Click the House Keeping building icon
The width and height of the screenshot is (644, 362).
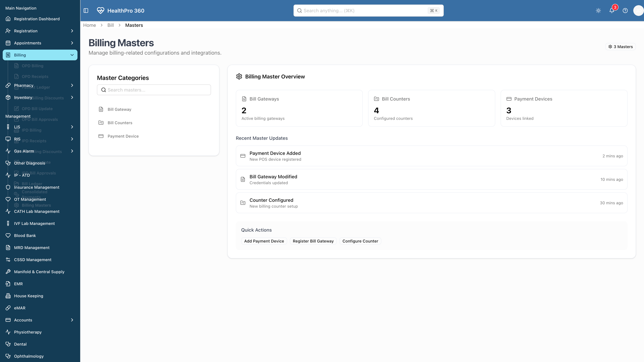(8, 296)
